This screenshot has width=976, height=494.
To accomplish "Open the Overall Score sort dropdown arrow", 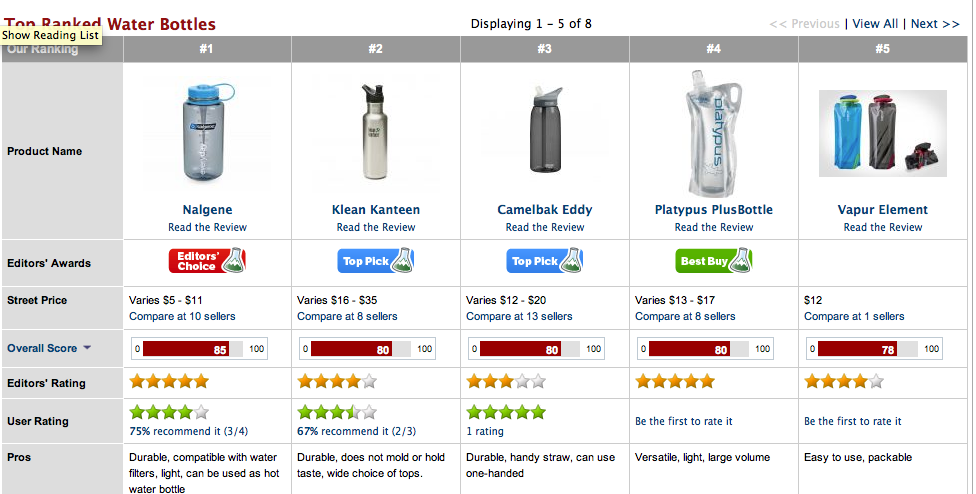I will (x=87, y=348).
